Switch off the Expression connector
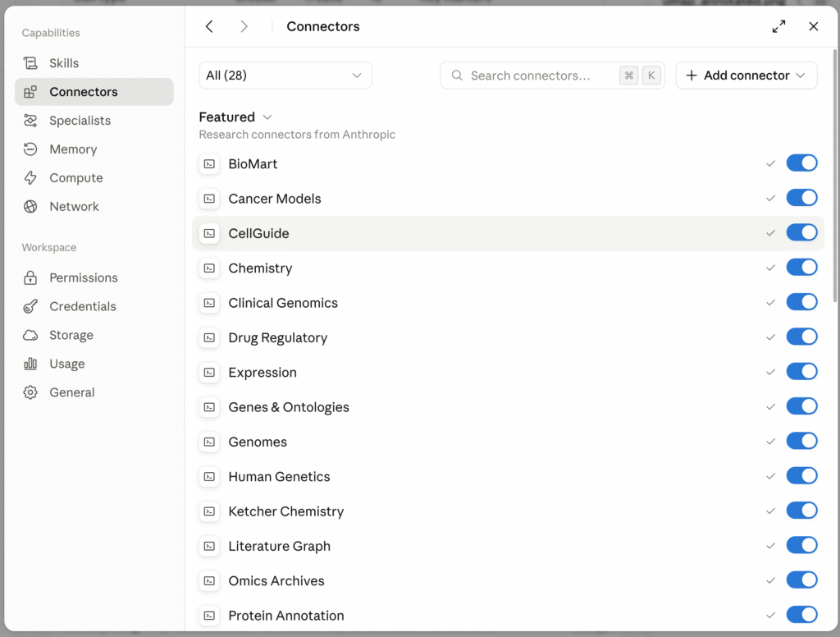840x637 pixels. pyautogui.click(x=801, y=372)
